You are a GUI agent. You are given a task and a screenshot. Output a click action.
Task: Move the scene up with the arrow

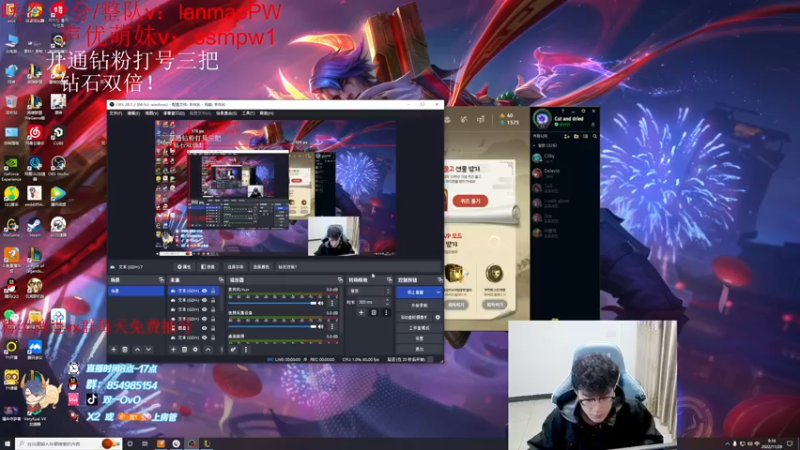(x=137, y=349)
